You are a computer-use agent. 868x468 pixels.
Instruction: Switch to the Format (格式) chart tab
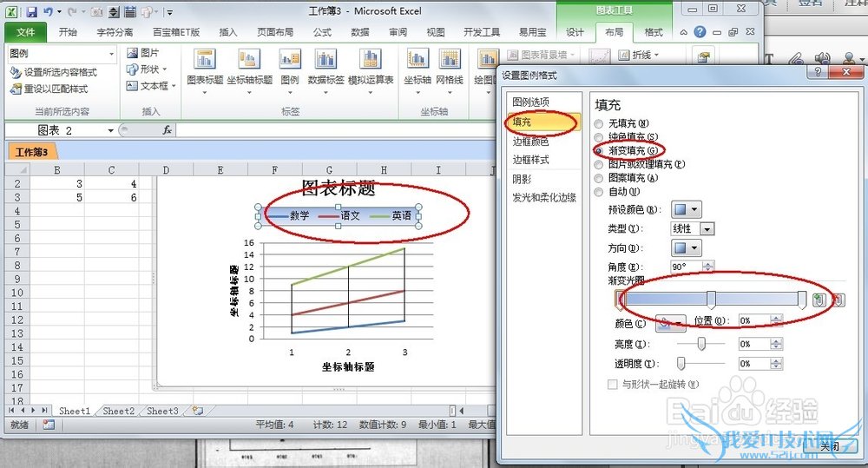(x=654, y=32)
